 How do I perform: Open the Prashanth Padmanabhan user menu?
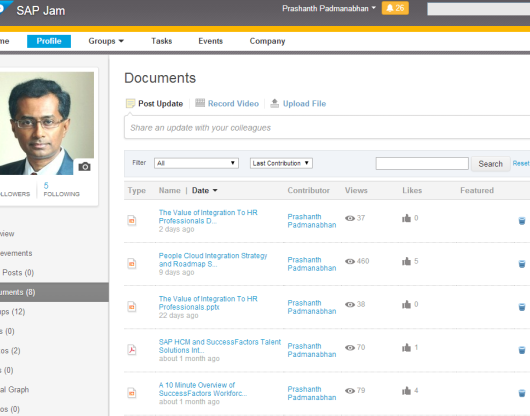click(x=329, y=8)
